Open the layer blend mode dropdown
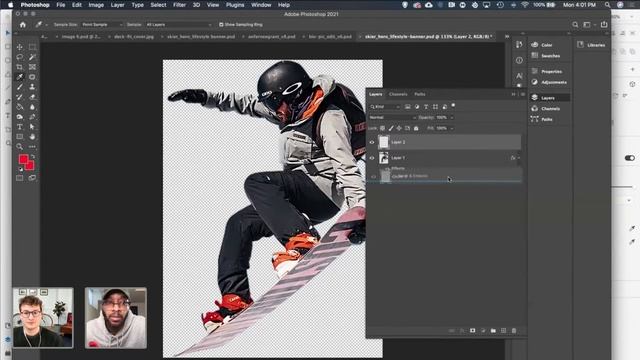This screenshot has height=360, width=640. pos(392,118)
